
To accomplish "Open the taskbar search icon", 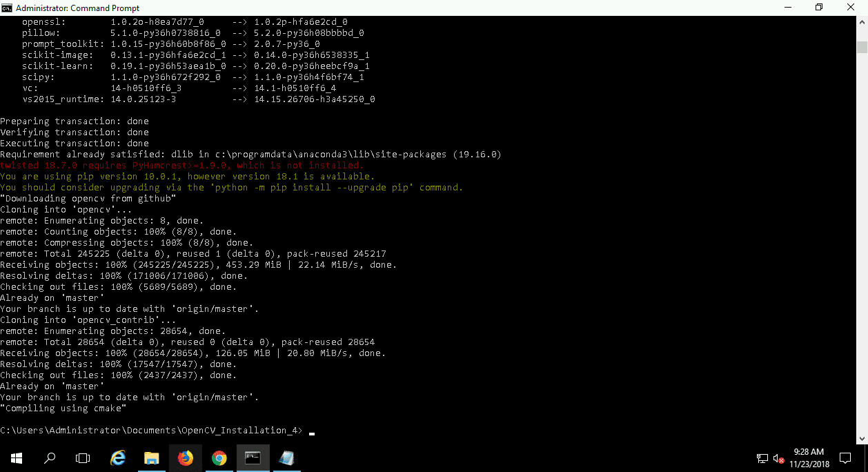I will pos(50,458).
